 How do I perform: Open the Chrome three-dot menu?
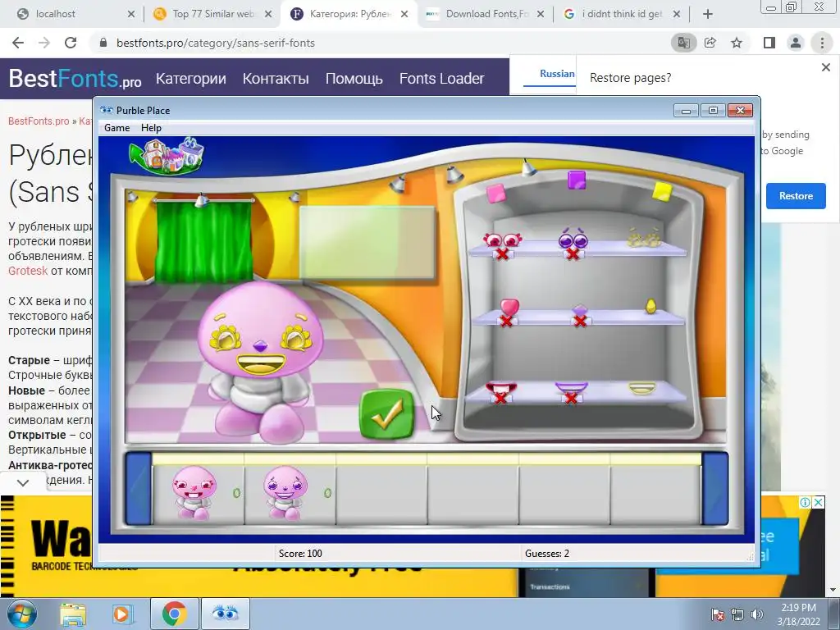coord(822,43)
